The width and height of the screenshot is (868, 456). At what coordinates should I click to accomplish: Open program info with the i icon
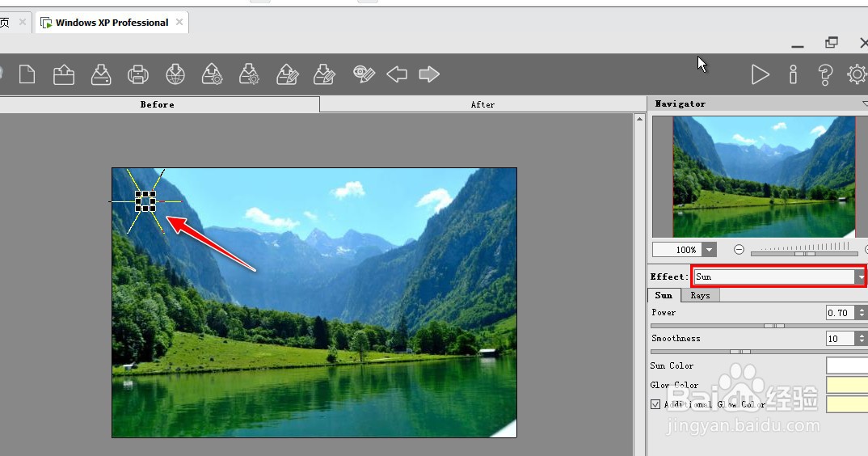794,74
